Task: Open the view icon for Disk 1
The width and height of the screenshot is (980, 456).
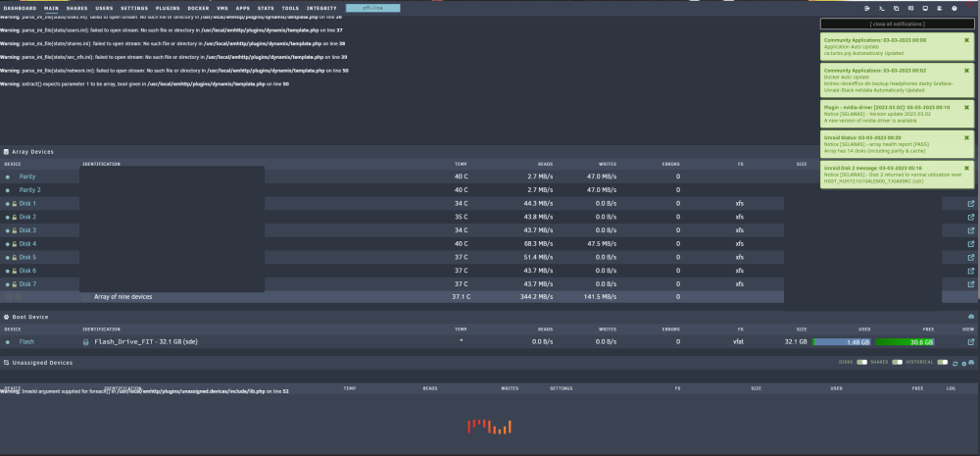Action: 970,203
